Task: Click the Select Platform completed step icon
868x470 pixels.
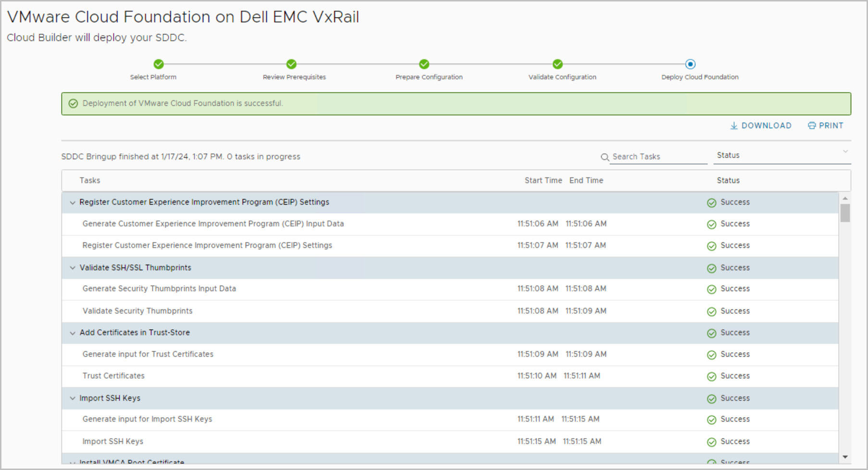Action: [x=159, y=64]
